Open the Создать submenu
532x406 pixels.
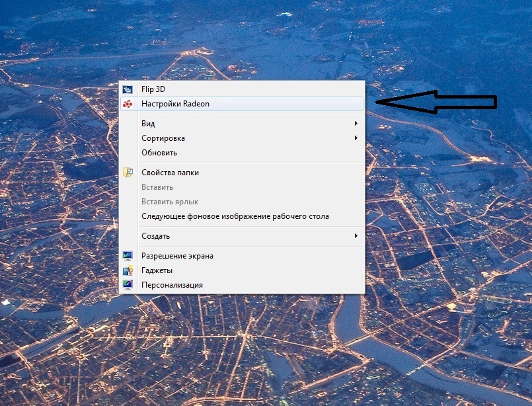(x=242, y=236)
